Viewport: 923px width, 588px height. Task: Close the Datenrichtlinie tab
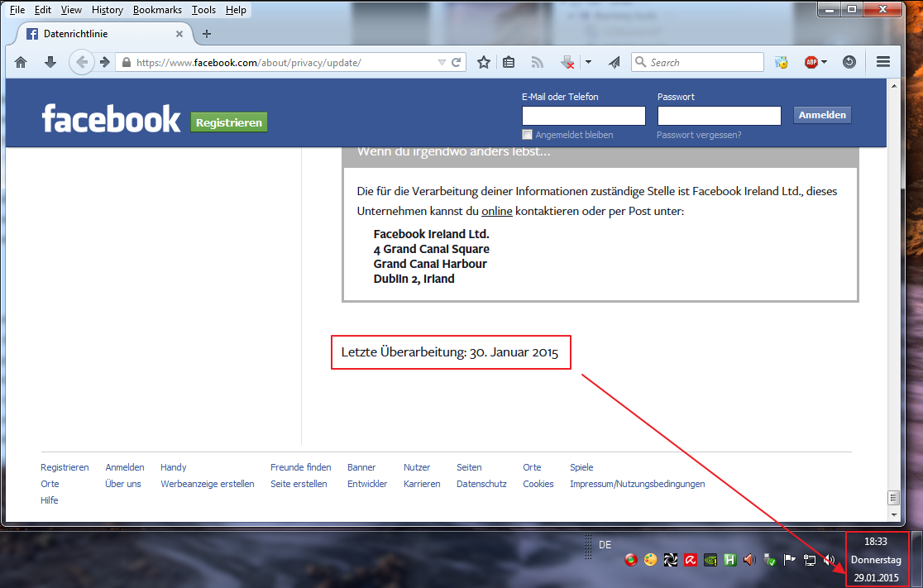(x=179, y=34)
